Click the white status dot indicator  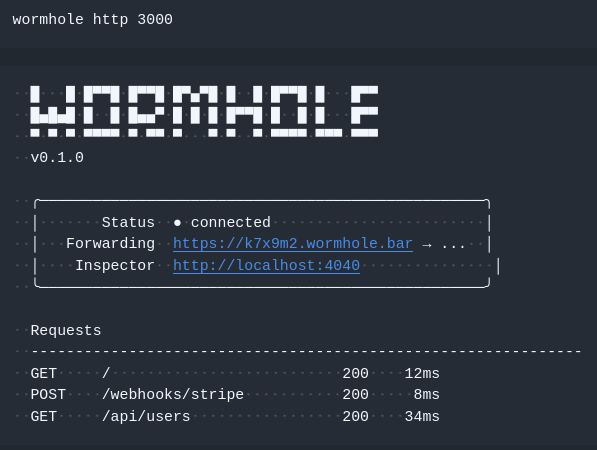click(x=177, y=223)
